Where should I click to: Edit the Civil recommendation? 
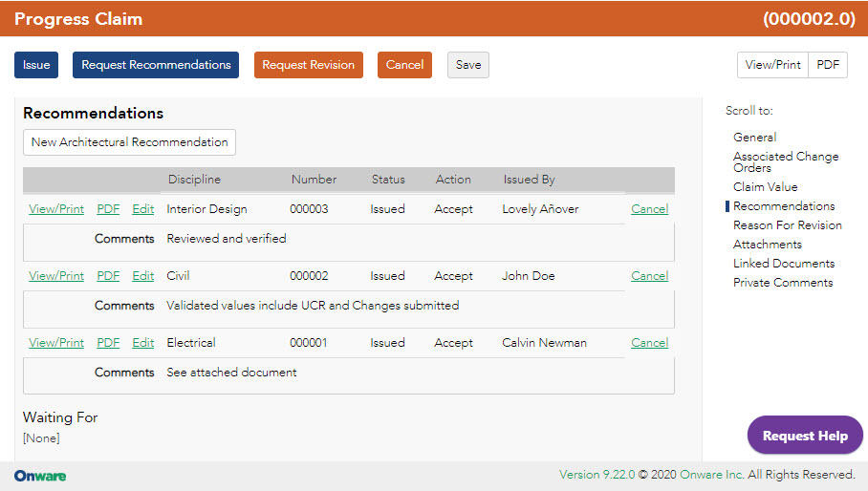point(142,276)
